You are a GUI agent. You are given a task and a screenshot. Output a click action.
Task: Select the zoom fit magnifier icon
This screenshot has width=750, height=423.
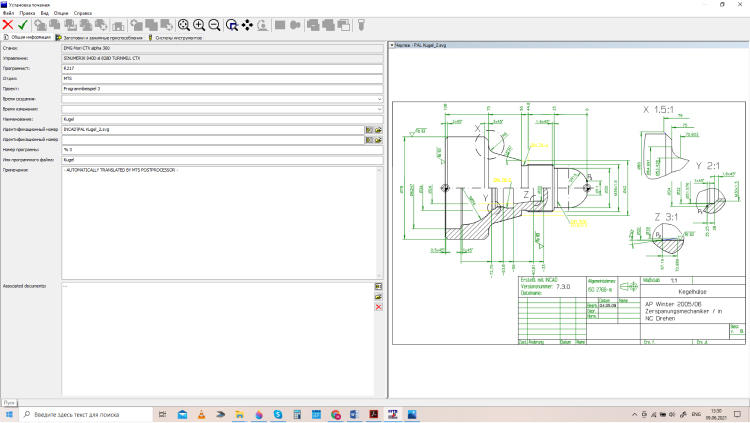[184, 25]
